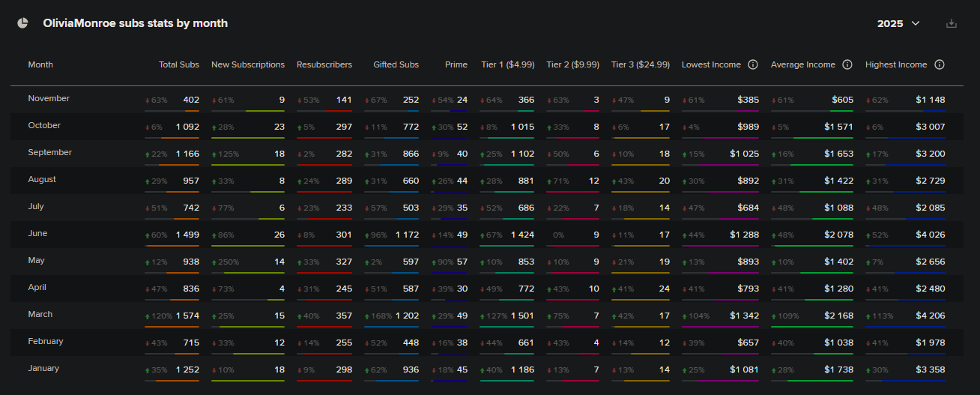Click March Tier 1 value 1 501
Screen dimensions: 980x395
(522, 316)
